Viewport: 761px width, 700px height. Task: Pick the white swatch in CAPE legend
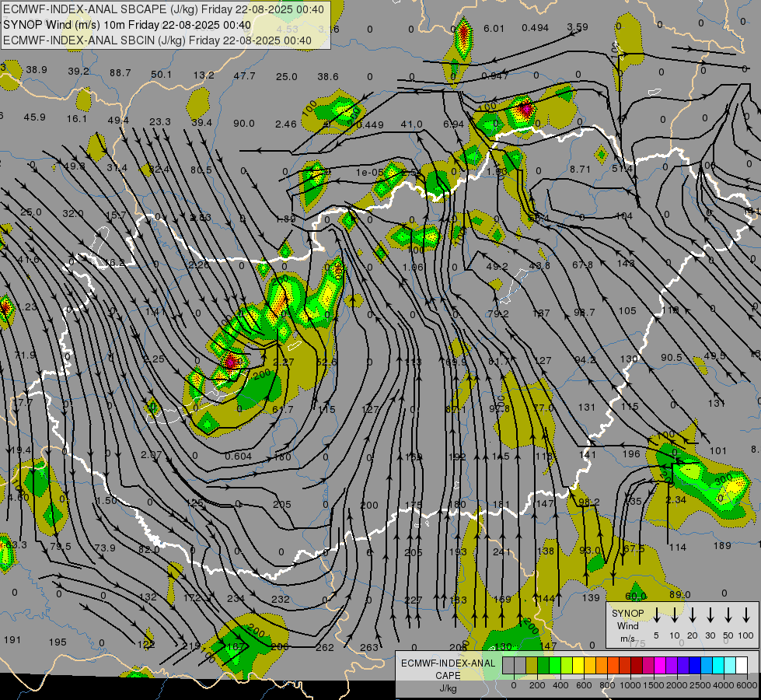(x=741, y=665)
